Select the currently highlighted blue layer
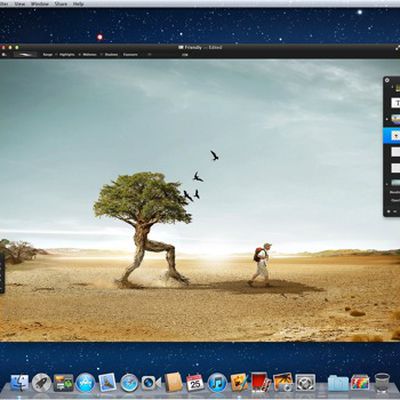Viewport: 400px width, 400px height. pos(392,136)
